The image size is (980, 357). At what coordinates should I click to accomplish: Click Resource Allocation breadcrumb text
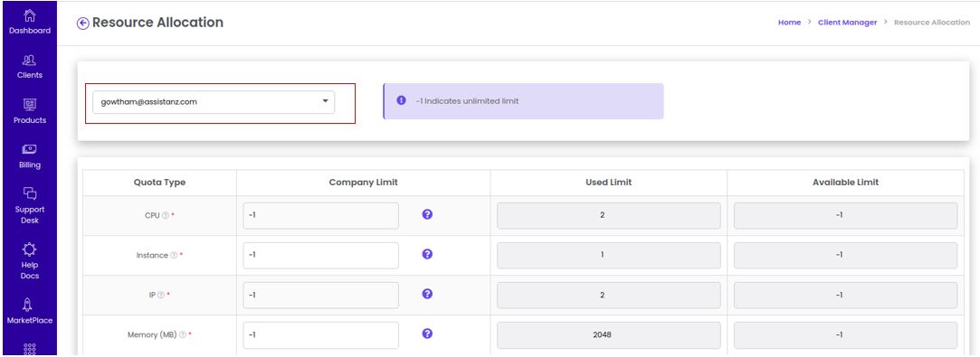pyautogui.click(x=932, y=22)
